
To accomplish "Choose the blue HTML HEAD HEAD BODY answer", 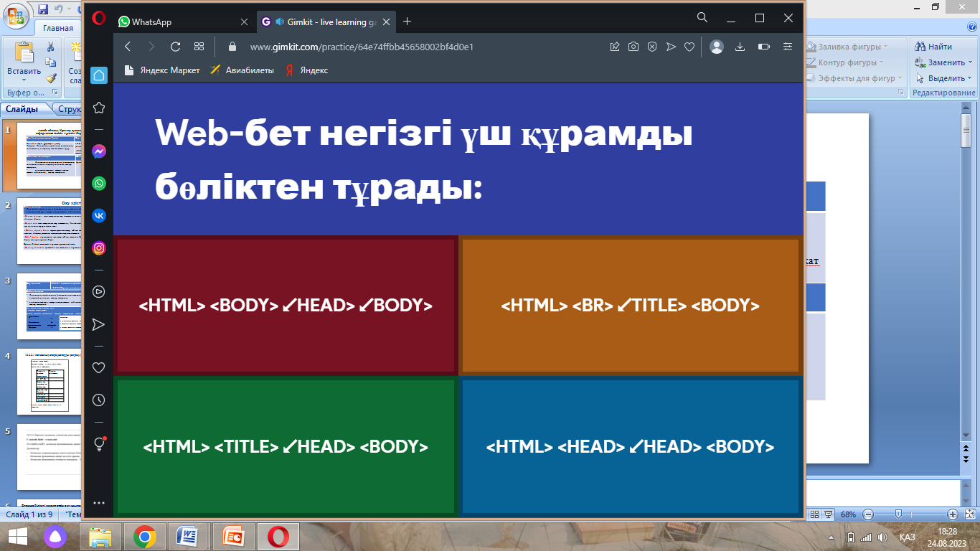I will pos(630,446).
